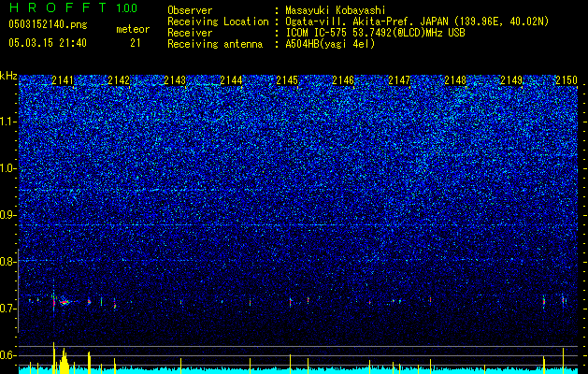This screenshot has width=588, height=374.
Task: Click the 0.9 frequency axis label
Action: 8,215
